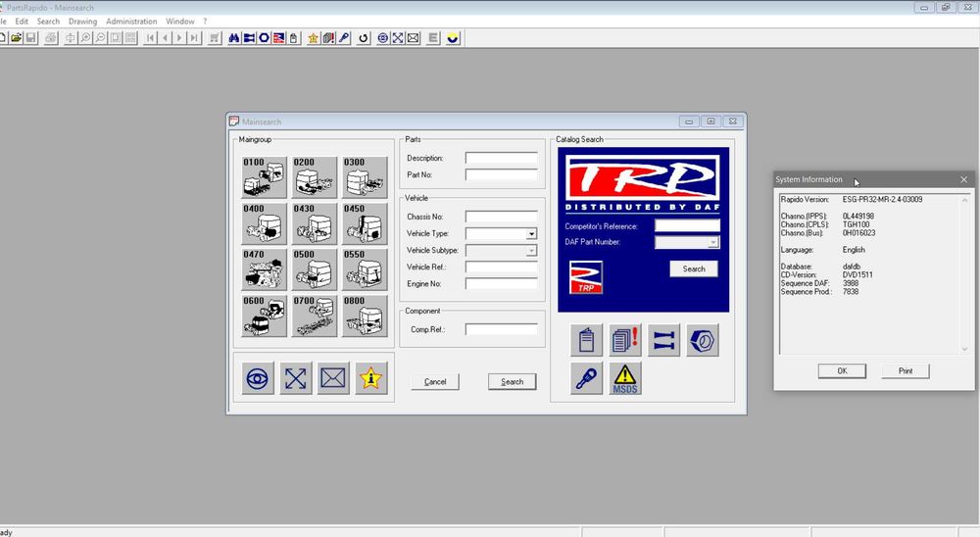The width and height of the screenshot is (980, 537).
Task: Go to next page toolbar arrow
Action: click(179, 38)
